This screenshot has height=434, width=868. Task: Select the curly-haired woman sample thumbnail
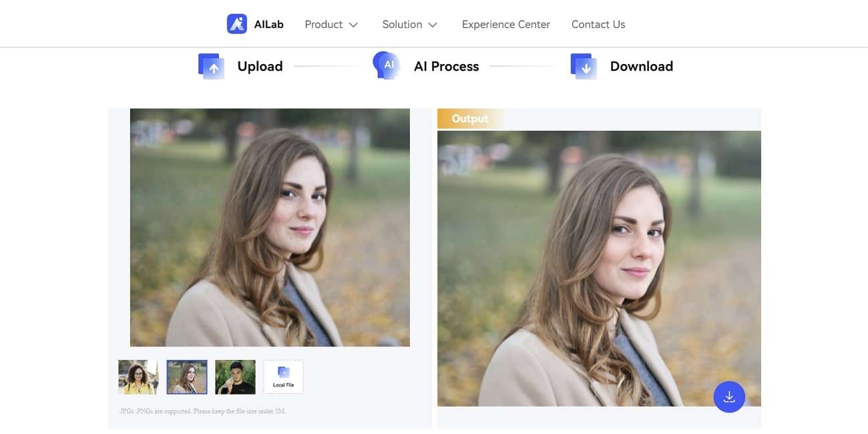[x=138, y=377]
